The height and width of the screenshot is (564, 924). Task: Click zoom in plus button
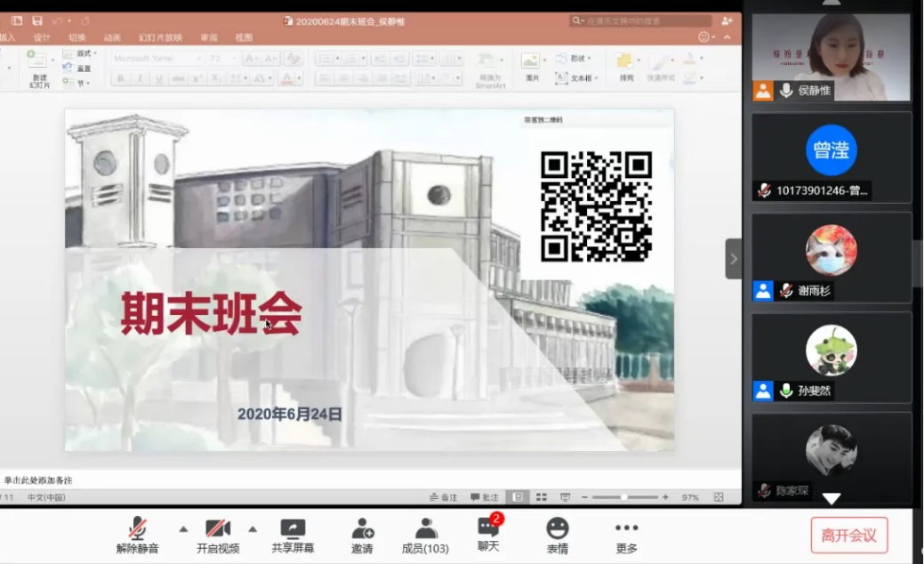[x=665, y=497]
